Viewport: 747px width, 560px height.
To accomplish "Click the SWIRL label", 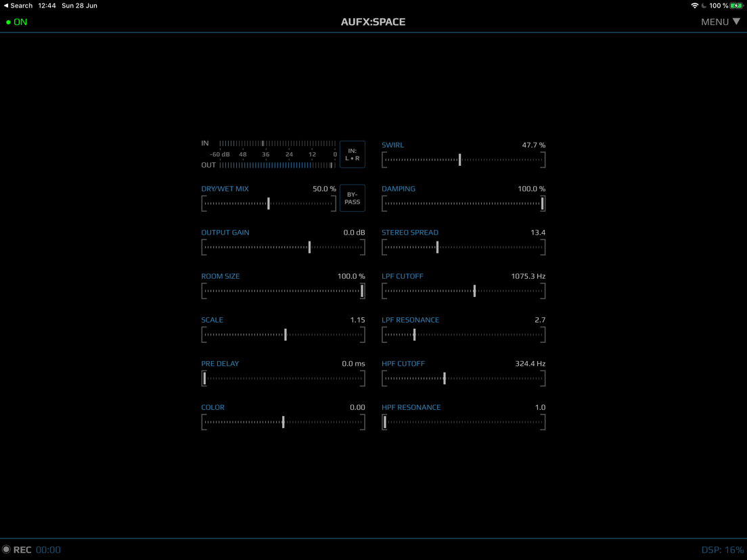I will (x=392, y=145).
